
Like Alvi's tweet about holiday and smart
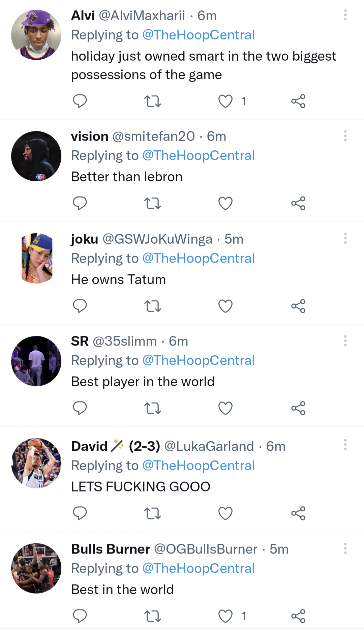click(x=225, y=101)
